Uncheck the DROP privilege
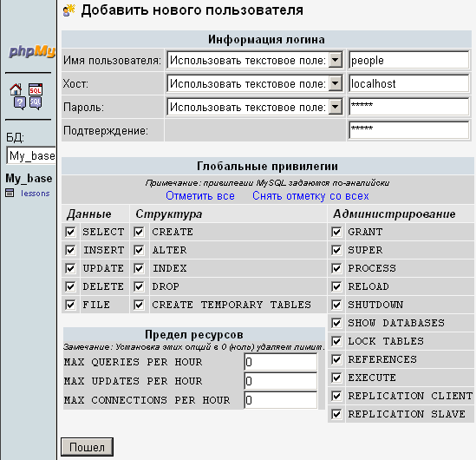This screenshot has width=476, height=460. pos(139,286)
